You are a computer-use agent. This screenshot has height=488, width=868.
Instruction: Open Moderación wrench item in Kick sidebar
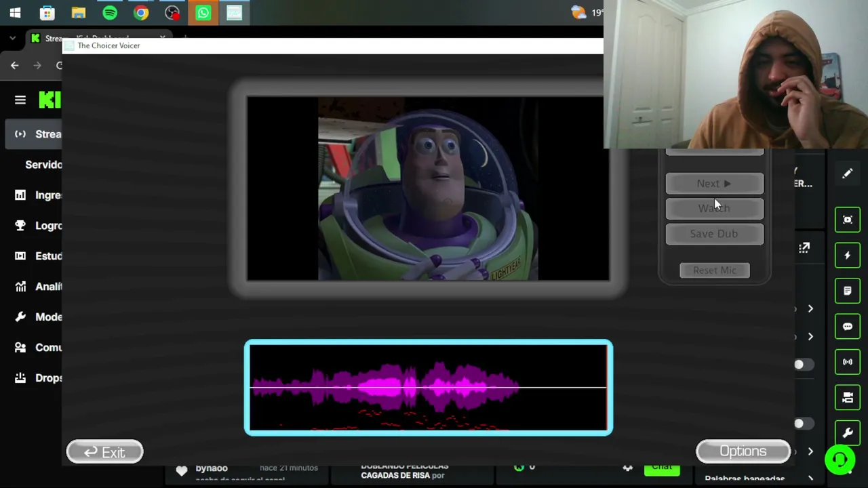coord(38,317)
